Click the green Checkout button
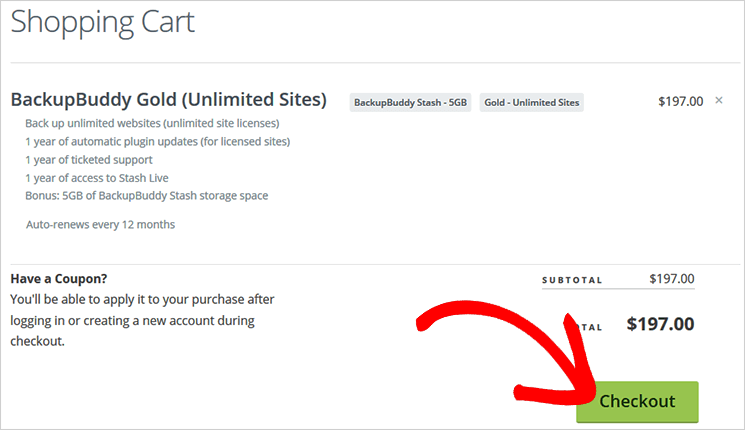745x430 pixels. [x=637, y=401]
